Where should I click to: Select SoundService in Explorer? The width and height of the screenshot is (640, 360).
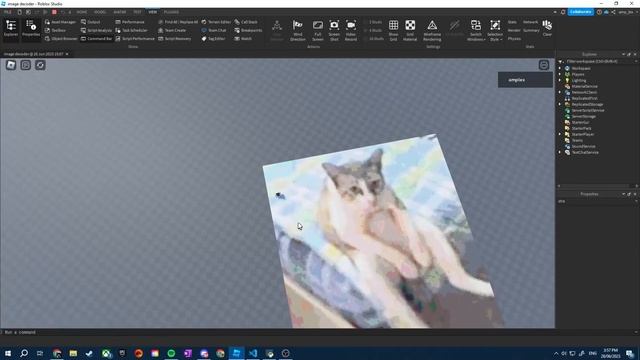point(583,147)
